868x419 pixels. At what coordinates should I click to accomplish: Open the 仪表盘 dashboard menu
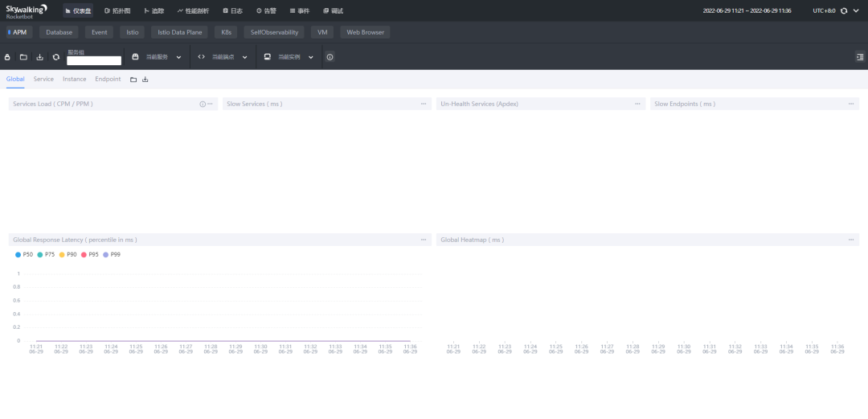coord(77,10)
